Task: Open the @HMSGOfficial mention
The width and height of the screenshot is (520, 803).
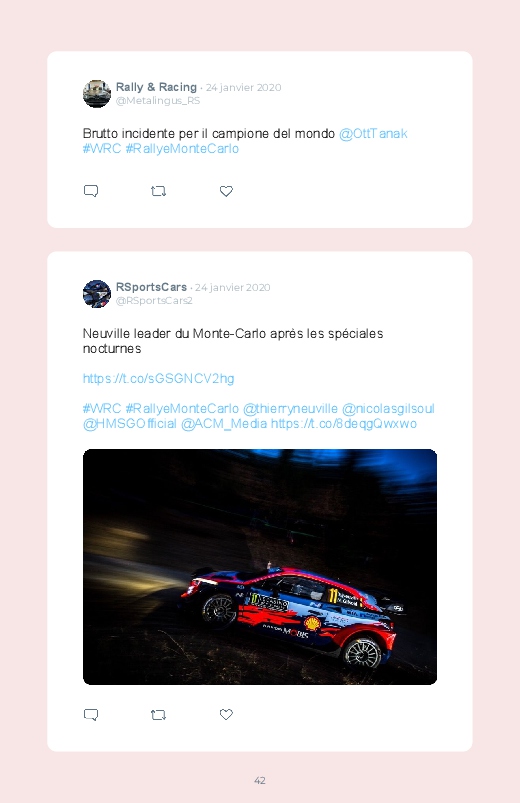Action: point(130,424)
